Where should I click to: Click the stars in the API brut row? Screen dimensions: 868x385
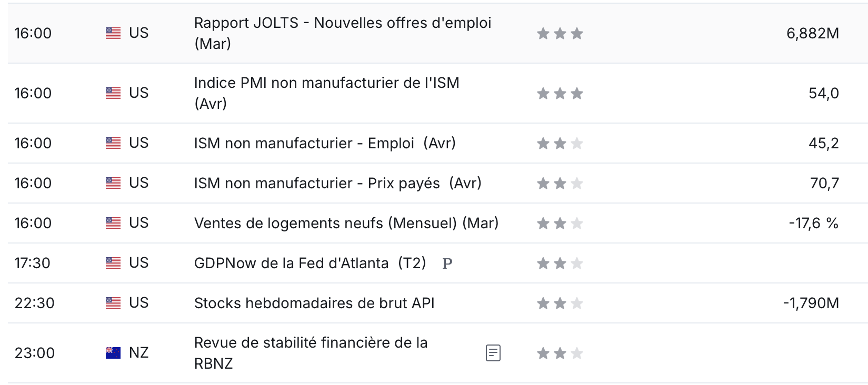560,303
